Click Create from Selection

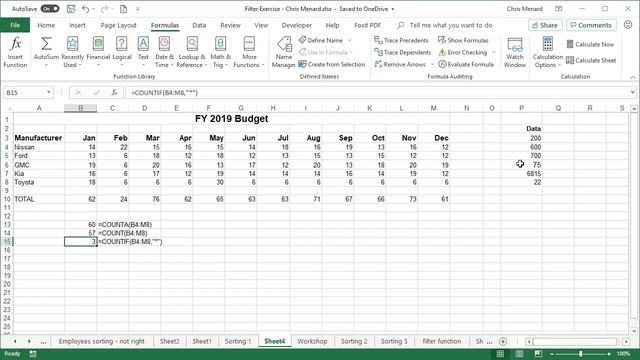pos(332,64)
